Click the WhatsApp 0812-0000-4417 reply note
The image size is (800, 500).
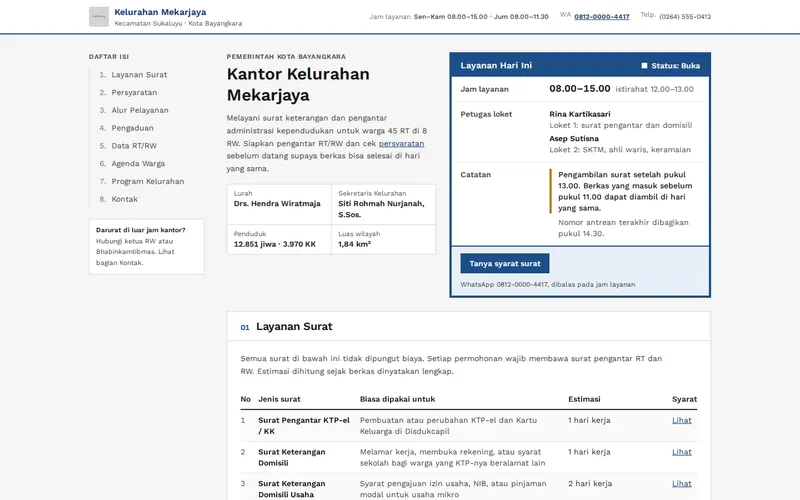coord(547,285)
